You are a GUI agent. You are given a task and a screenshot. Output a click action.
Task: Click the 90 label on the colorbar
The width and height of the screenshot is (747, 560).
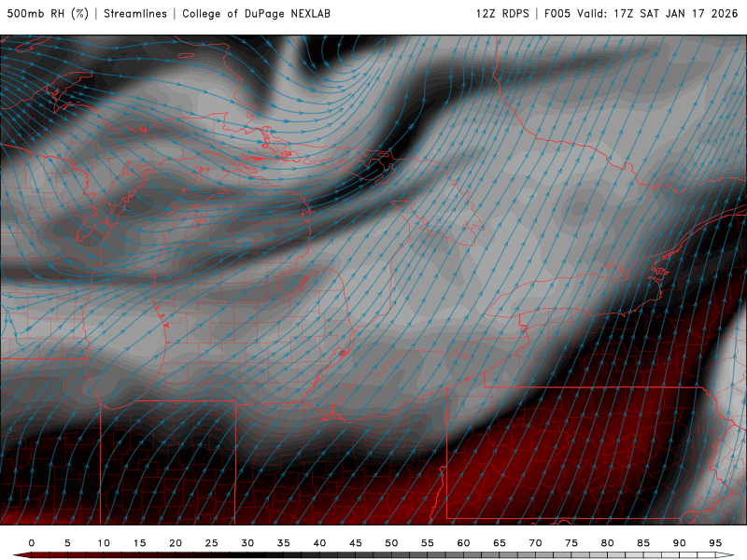(680, 543)
